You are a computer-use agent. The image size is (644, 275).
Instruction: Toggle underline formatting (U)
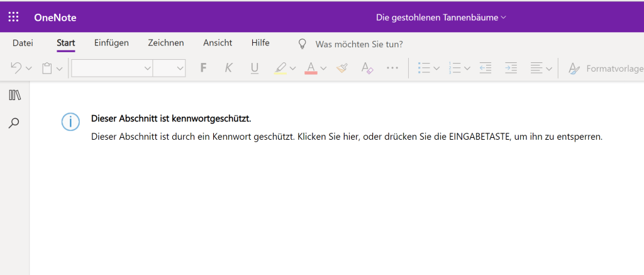254,68
